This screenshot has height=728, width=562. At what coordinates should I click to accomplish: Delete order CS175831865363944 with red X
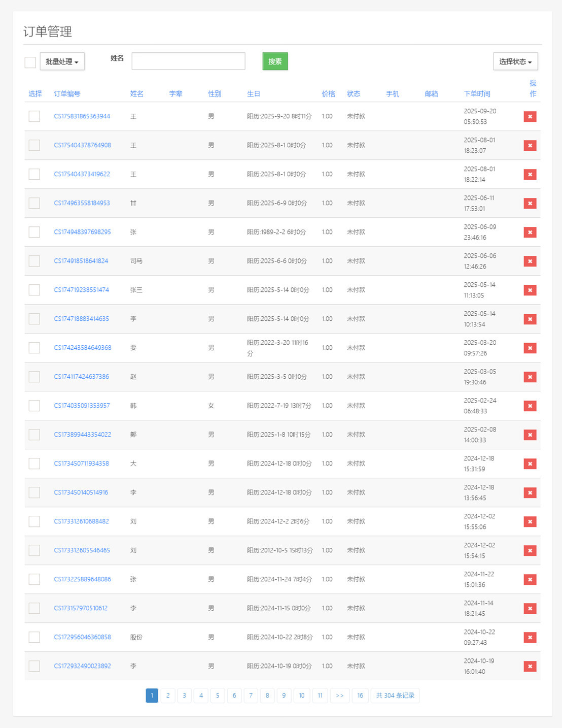pyautogui.click(x=530, y=117)
